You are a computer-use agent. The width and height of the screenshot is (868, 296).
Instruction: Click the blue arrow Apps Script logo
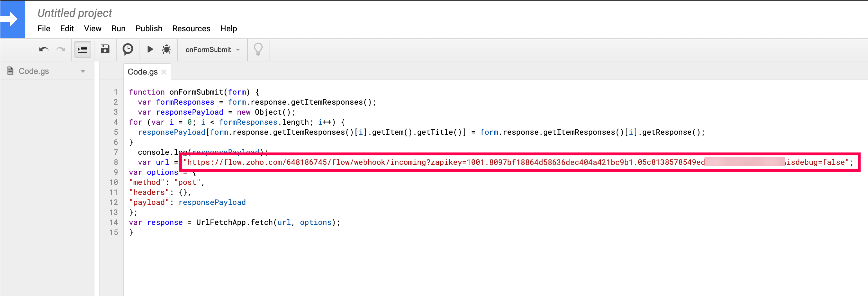[12, 19]
